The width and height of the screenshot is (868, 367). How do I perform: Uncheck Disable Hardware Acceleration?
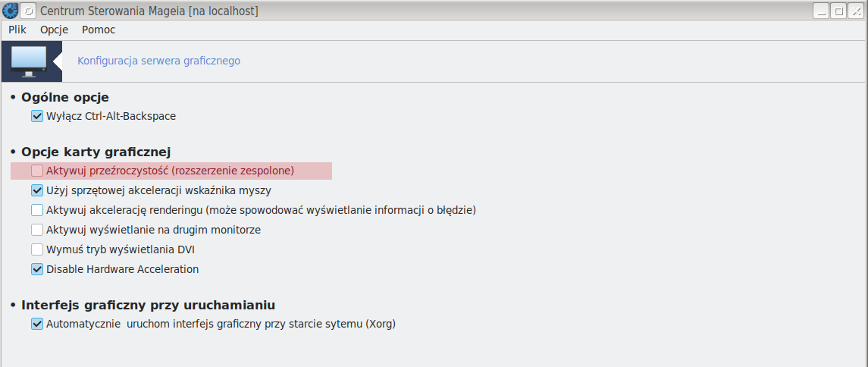[x=37, y=270]
